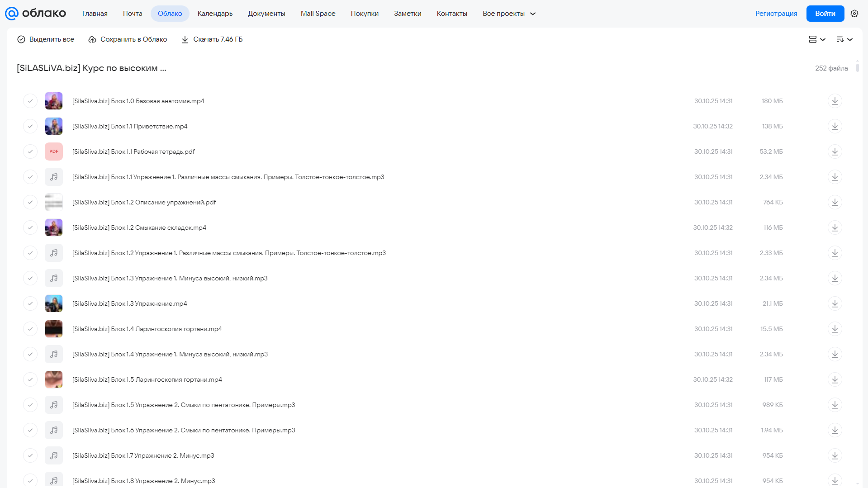Image resolution: width=868 pixels, height=488 pixels.
Task: Click music note icon of Блок 1.7 Упражнение 2
Action: (x=54, y=455)
